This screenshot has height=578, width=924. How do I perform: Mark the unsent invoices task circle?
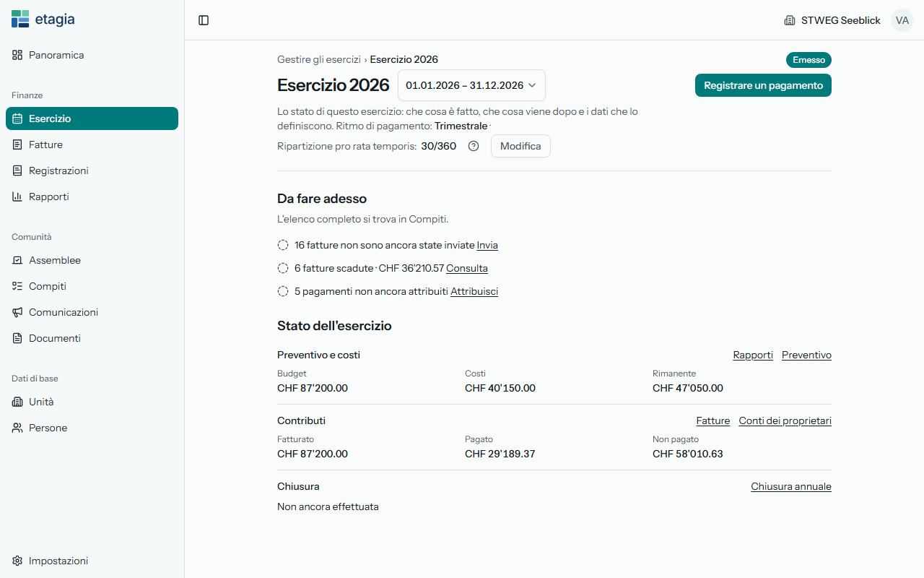coord(283,245)
